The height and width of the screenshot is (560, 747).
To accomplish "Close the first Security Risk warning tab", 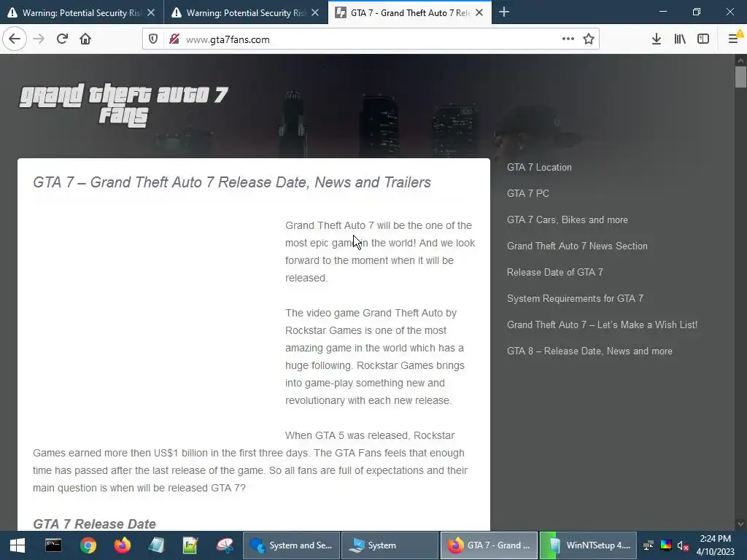I will pos(151,13).
